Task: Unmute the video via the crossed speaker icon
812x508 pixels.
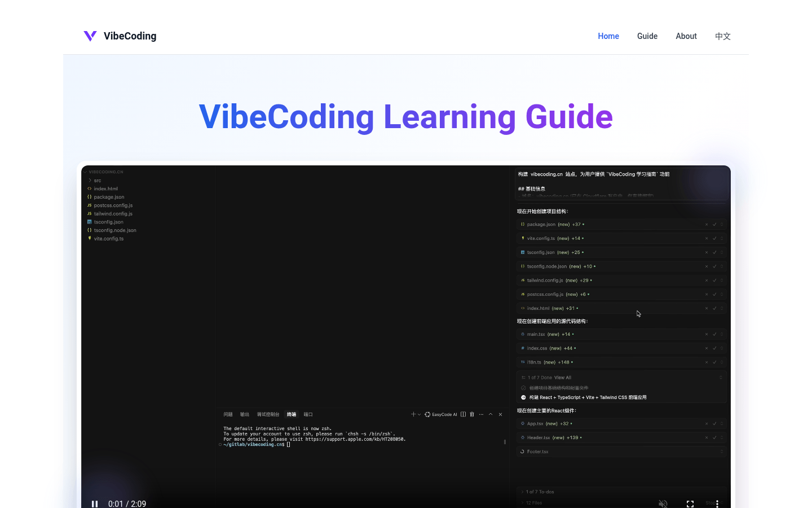Action: [663, 502]
